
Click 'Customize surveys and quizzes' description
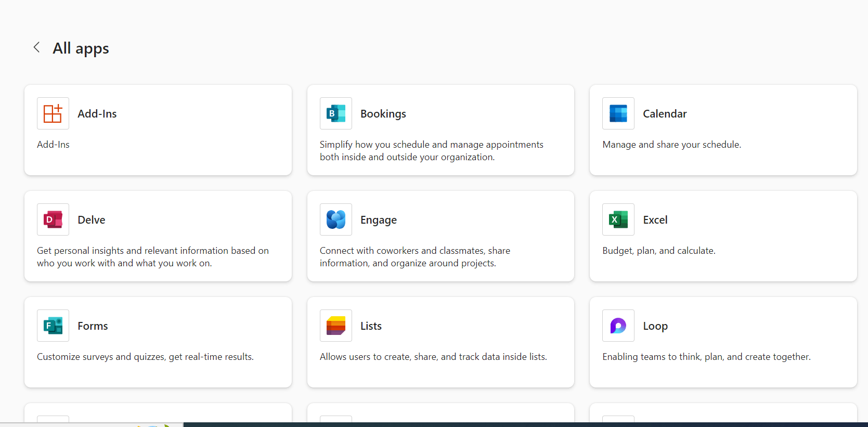pyautogui.click(x=145, y=357)
